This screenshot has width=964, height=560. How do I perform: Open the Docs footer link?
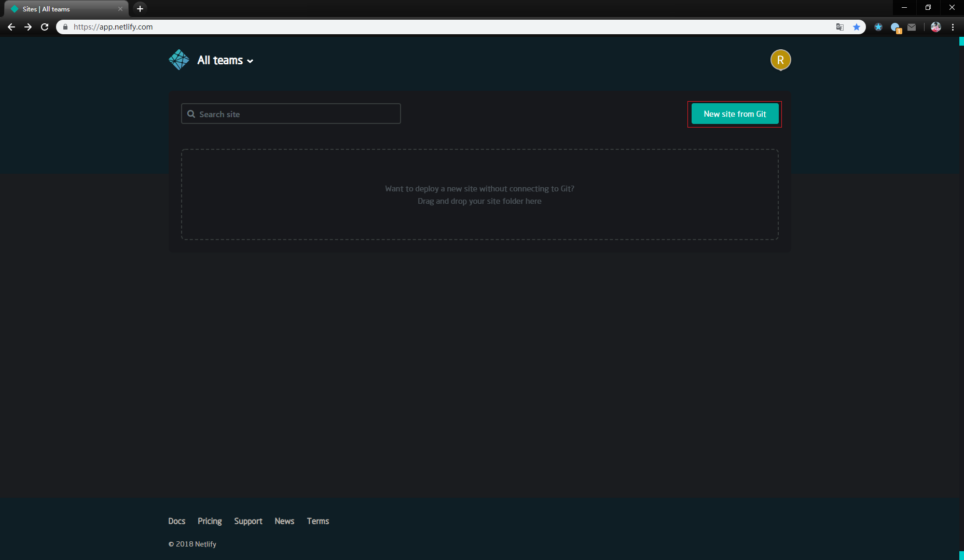pos(176,521)
